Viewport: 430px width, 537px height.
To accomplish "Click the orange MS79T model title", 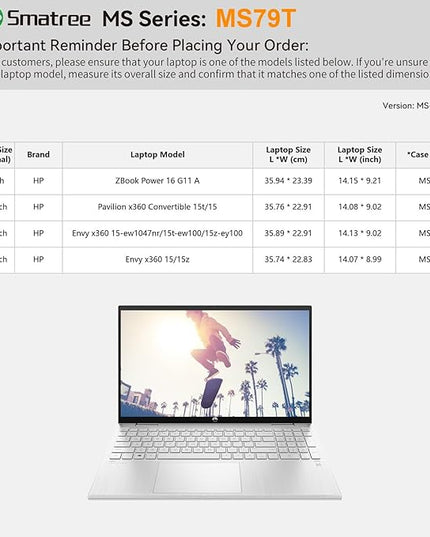I will click(255, 18).
